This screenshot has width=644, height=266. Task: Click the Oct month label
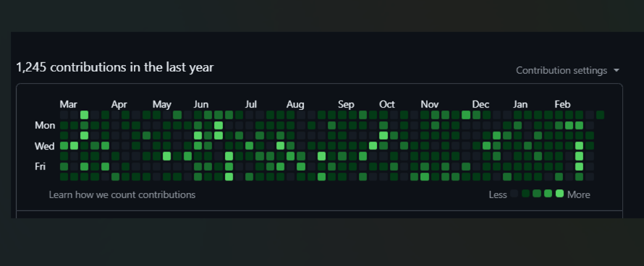coord(387,104)
